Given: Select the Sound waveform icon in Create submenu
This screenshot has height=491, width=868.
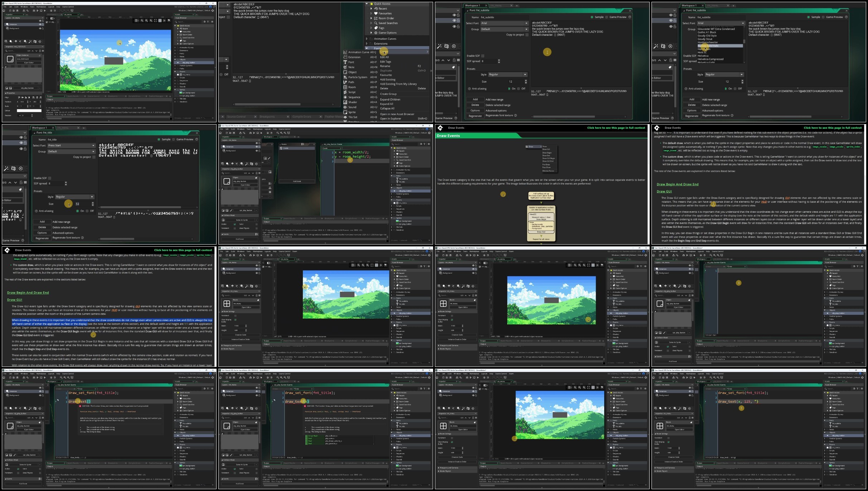Looking at the screenshot, I should point(345,107).
